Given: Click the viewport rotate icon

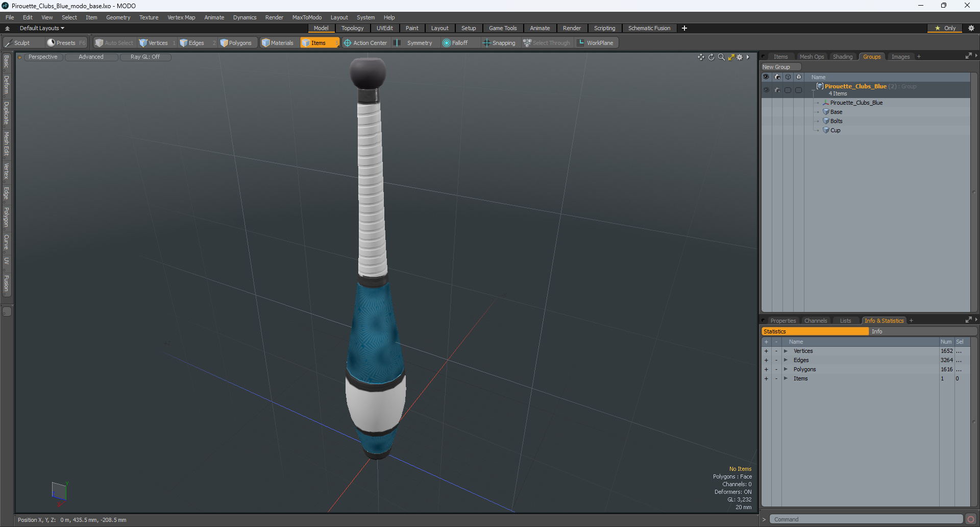Looking at the screenshot, I should tap(711, 57).
